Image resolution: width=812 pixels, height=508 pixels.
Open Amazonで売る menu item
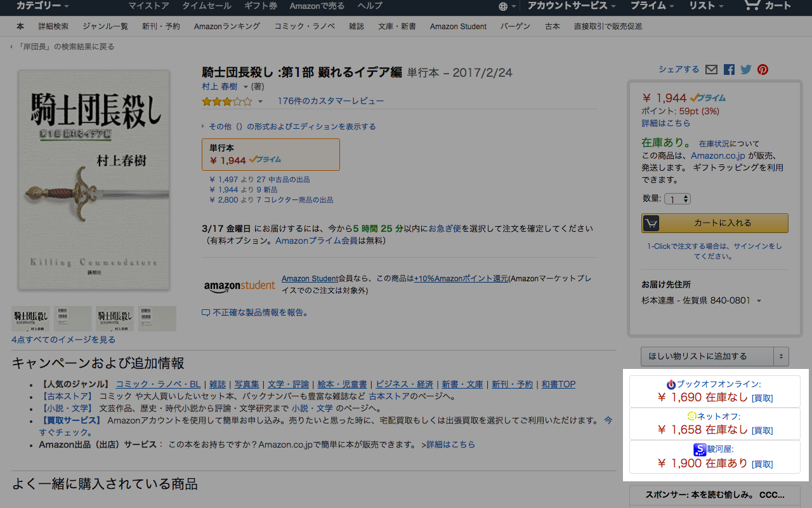point(317,6)
